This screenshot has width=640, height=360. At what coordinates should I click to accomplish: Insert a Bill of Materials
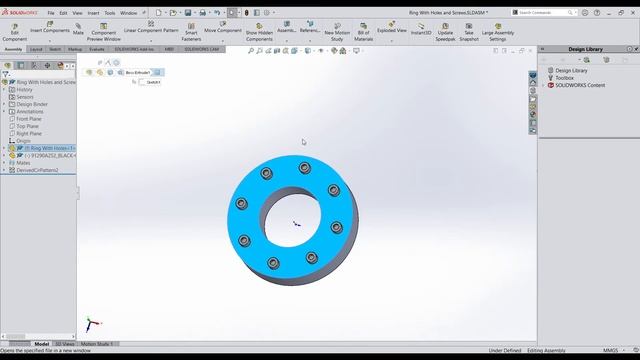coord(363,32)
